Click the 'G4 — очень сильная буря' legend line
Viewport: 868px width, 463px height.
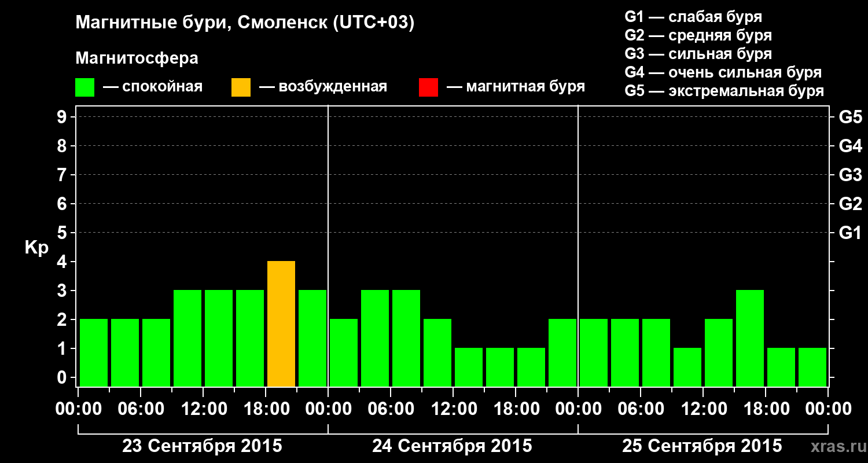pos(723,72)
